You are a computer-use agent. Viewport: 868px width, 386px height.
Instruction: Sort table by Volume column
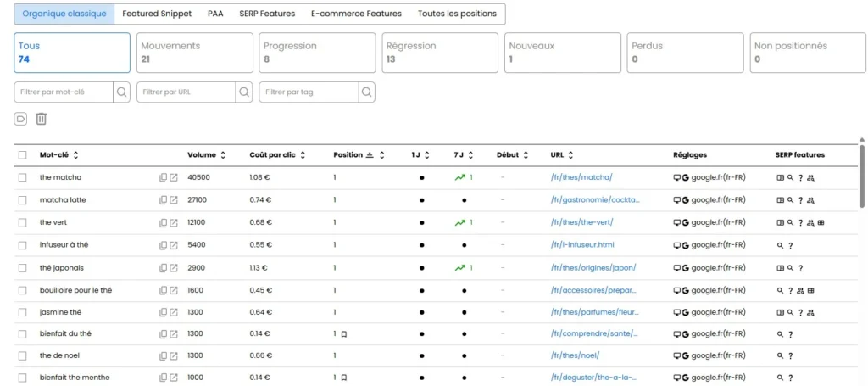205,155
